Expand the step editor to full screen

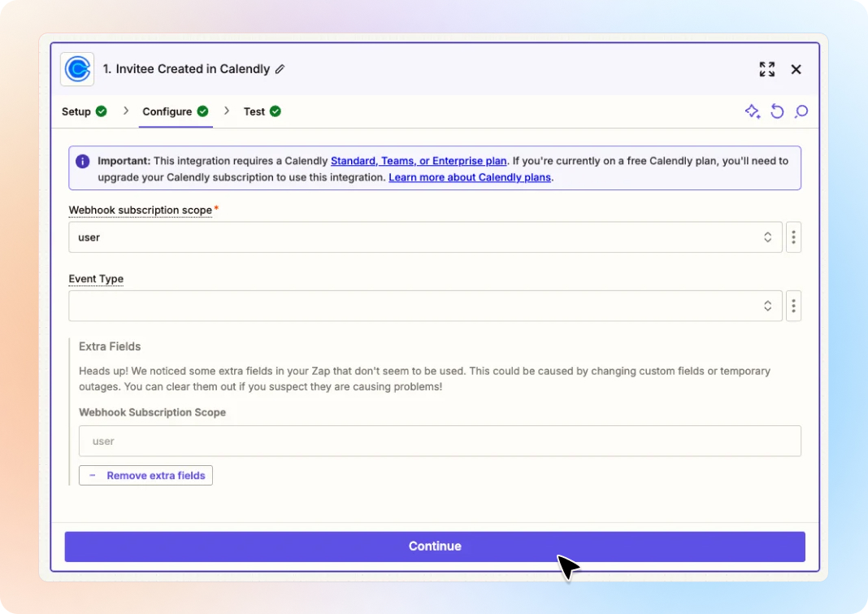[x=766, y=69]
